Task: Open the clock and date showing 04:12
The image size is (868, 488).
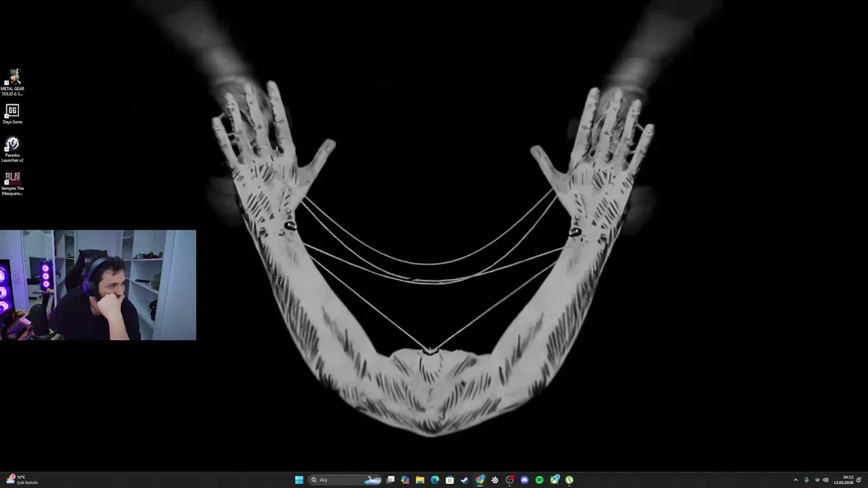Action: [x=844, y=480]
